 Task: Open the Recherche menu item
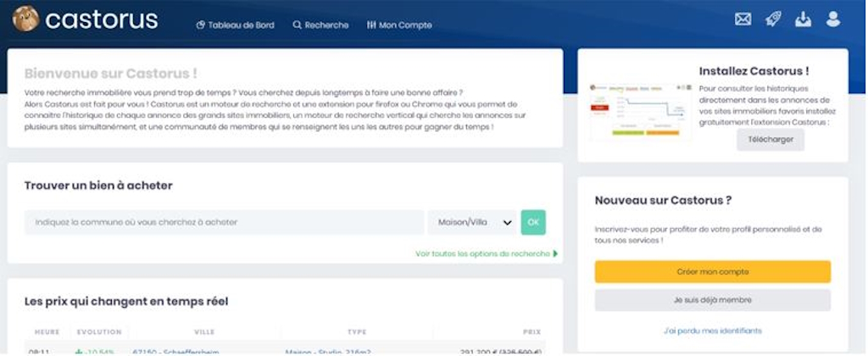tap(320, 25)
